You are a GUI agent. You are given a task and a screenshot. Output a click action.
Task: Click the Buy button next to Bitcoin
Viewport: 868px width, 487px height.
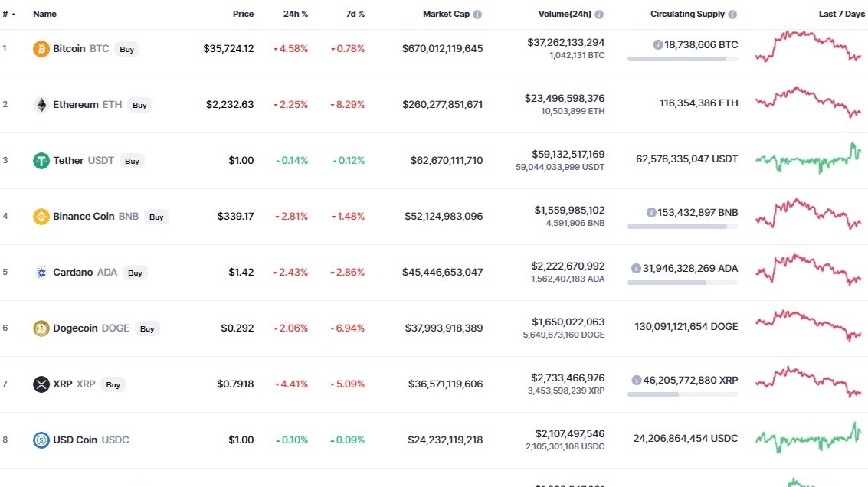pyautogui.click(x=126, y=49)
